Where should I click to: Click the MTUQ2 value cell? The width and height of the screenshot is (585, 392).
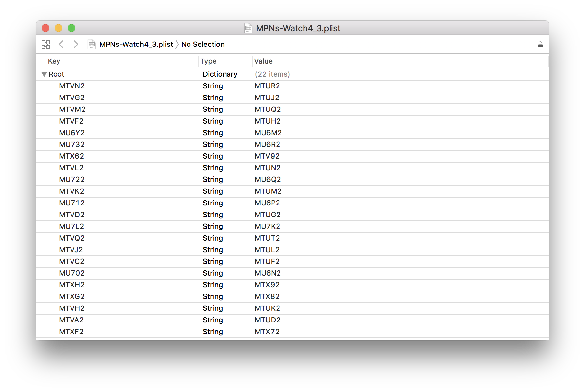tap(268, 110)
